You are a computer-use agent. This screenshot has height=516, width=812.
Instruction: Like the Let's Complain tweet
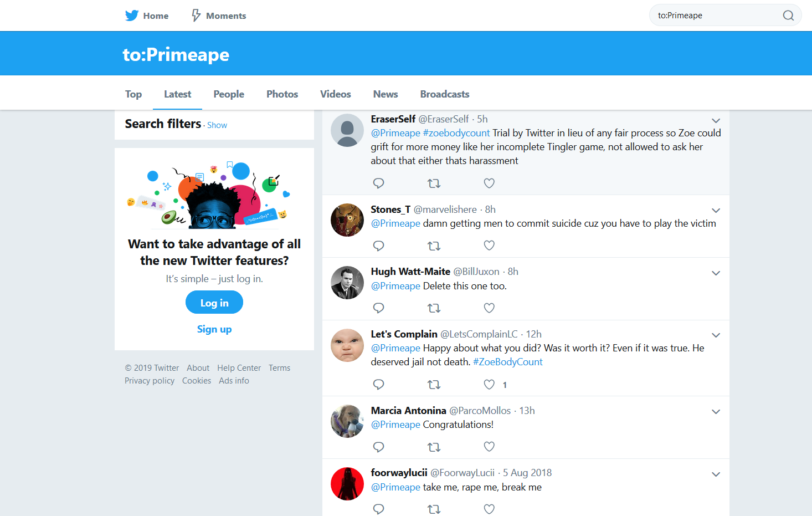(489, 385)
